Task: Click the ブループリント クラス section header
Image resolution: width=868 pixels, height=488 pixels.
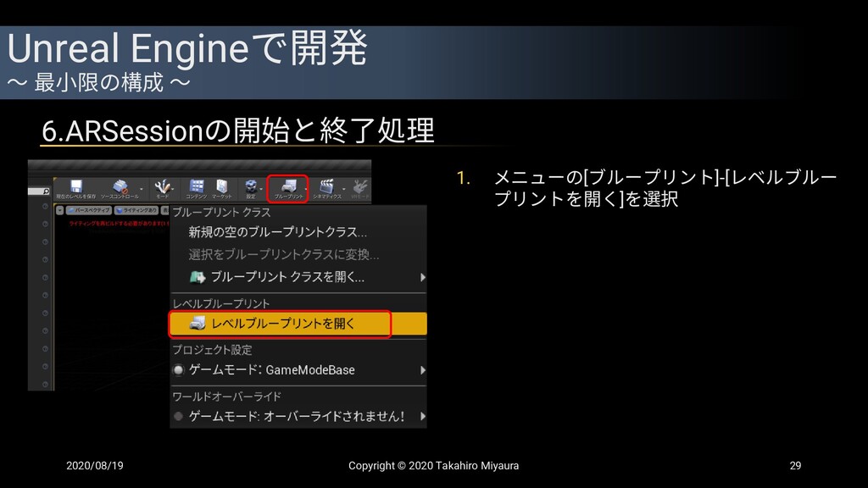Action: [x=221, y=213]
